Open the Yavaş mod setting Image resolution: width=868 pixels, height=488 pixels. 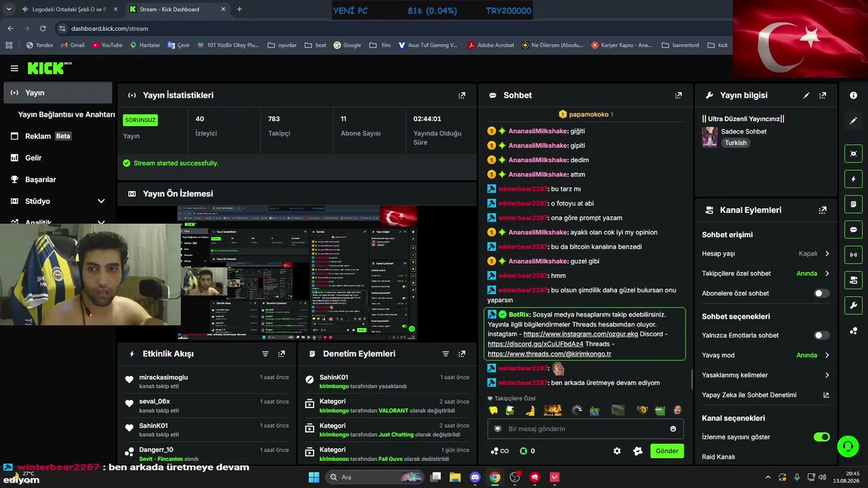point(766,355)
